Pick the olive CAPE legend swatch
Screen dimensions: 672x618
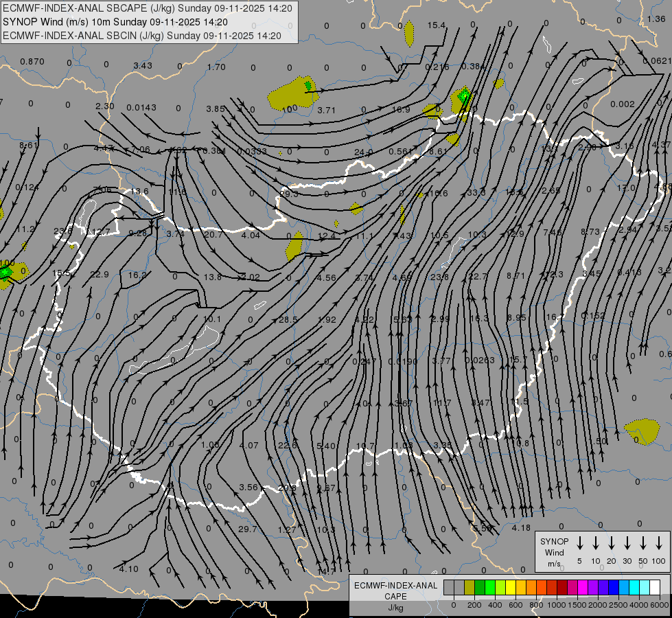pyautogui.click(x=470, y=587)
